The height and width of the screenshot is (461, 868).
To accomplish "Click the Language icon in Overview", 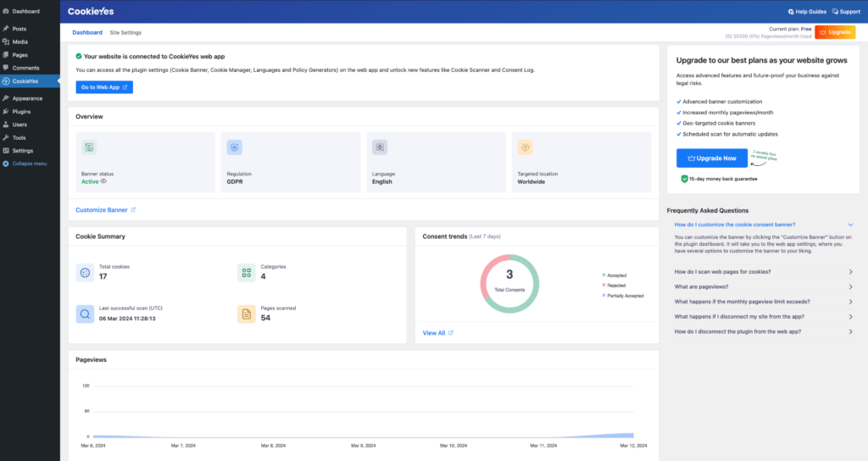I will (380, 147).
